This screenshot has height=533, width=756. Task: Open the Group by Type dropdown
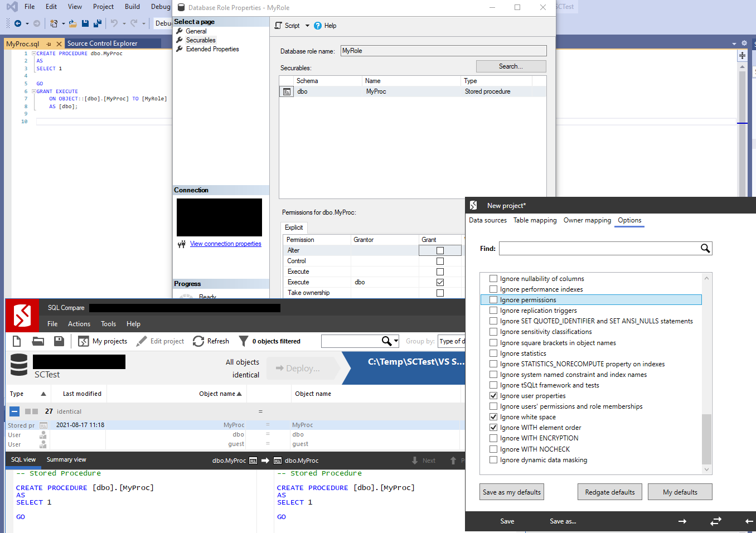point(452,341)
